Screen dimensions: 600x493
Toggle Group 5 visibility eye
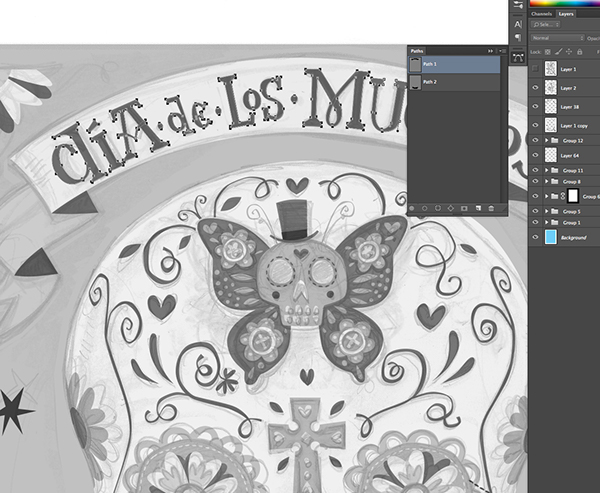[535, 211]
